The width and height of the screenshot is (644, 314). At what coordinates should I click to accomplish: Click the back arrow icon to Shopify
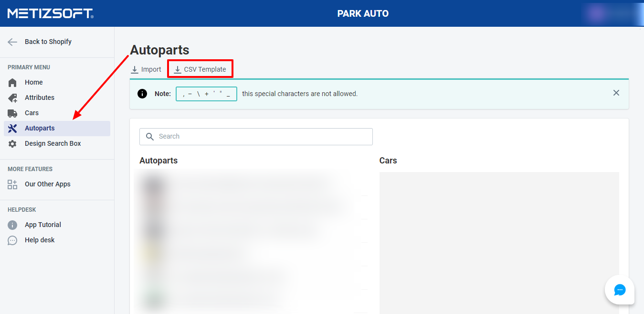point(12,42)
